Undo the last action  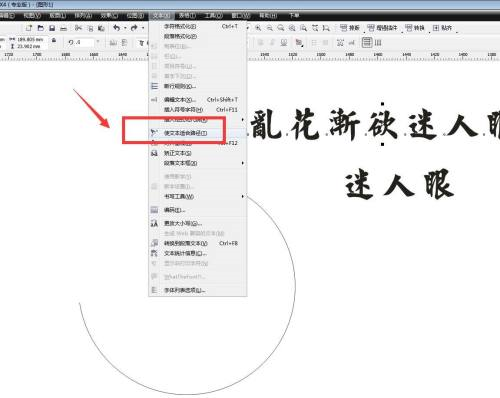[x=116, y=28]
